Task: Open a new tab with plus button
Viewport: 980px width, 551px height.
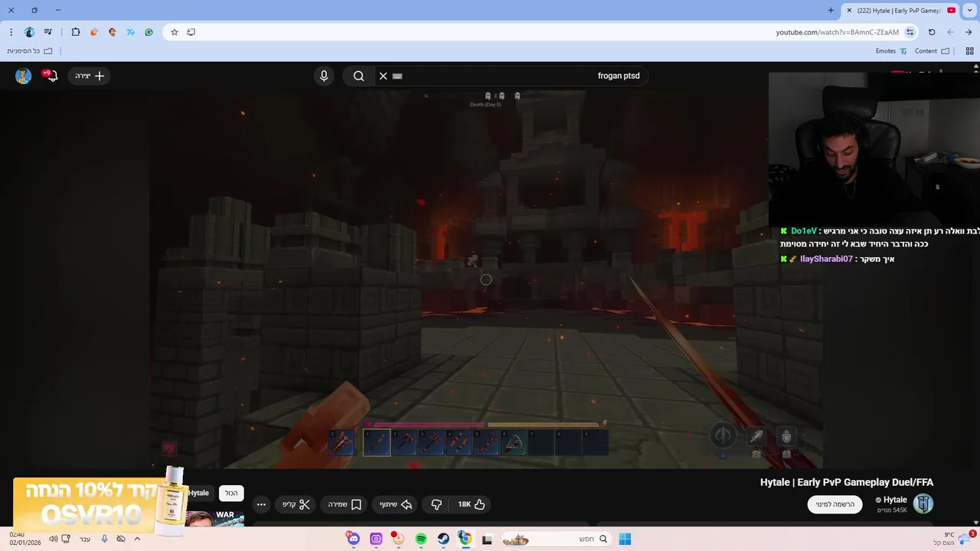Action: (831, 11)
